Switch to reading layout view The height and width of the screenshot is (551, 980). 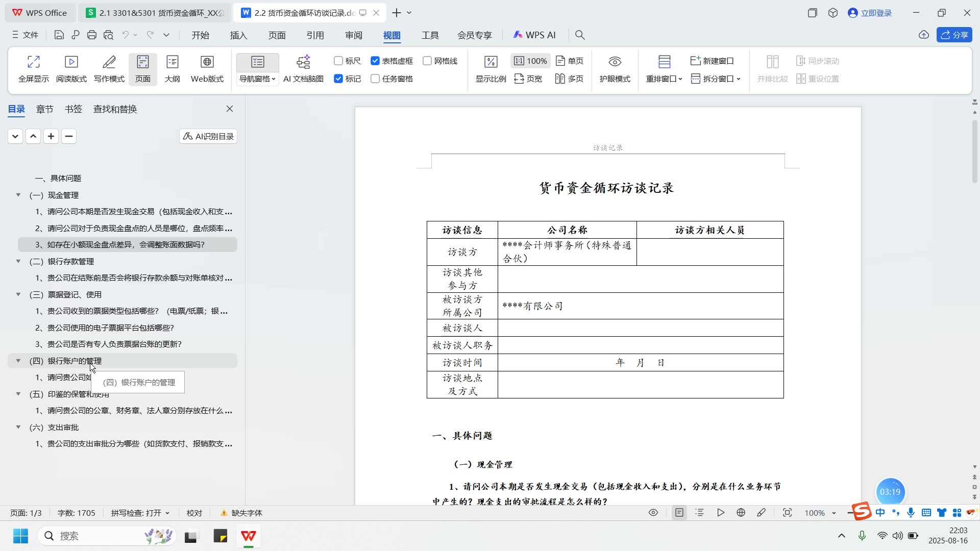click(x=71, y=69)
